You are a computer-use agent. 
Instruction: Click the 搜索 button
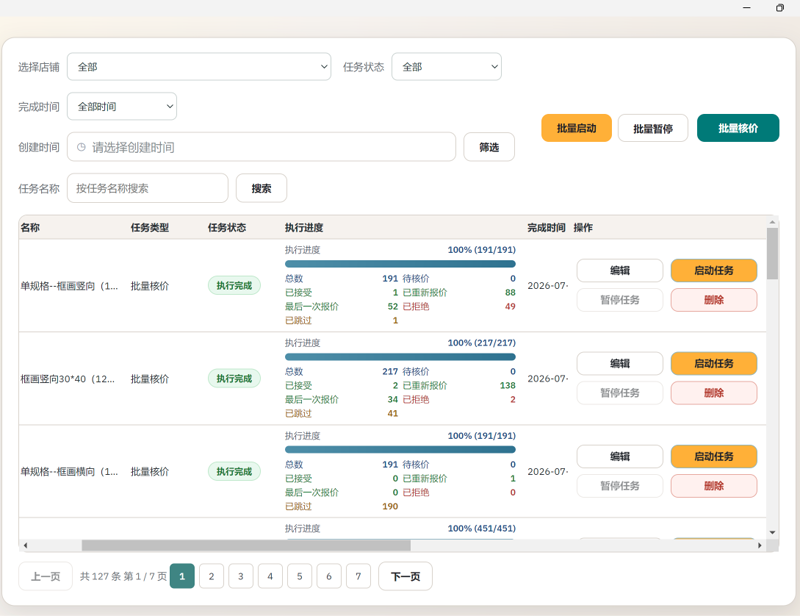[261, 188]
